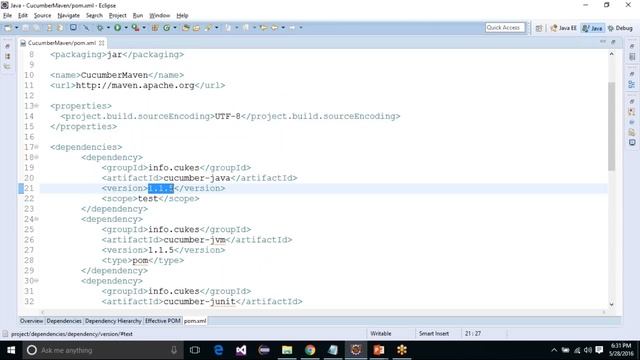The image size is (640, 360).
Task: Switch to the Java perspective
Action: pyautogui.click(x=592, y=28)
